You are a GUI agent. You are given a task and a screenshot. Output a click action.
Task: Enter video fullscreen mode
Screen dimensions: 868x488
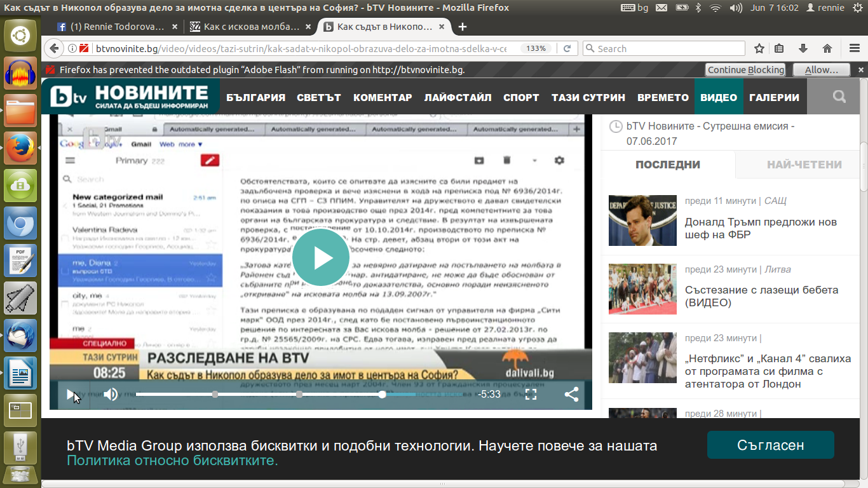coord(531,395)
